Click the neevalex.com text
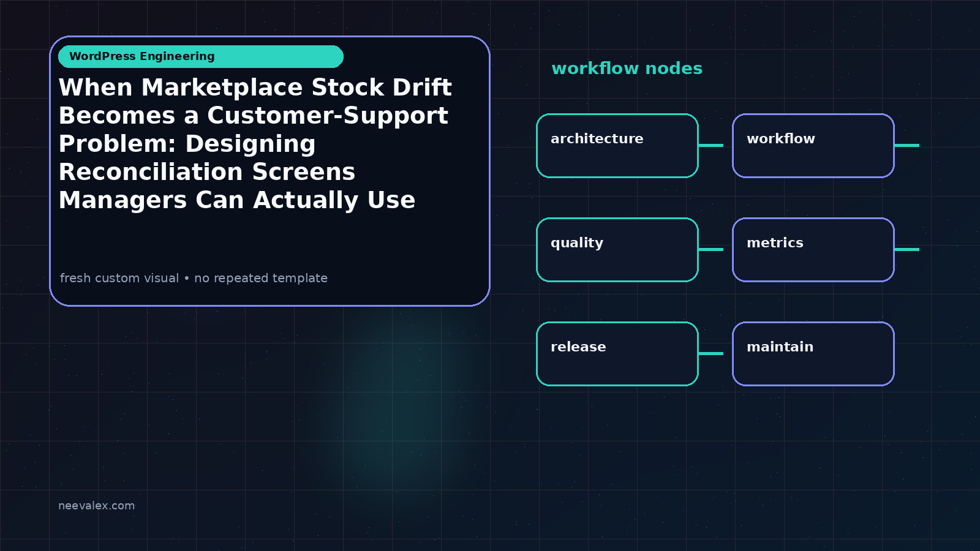This screenshot has width=980, height=551. (96, 506)
